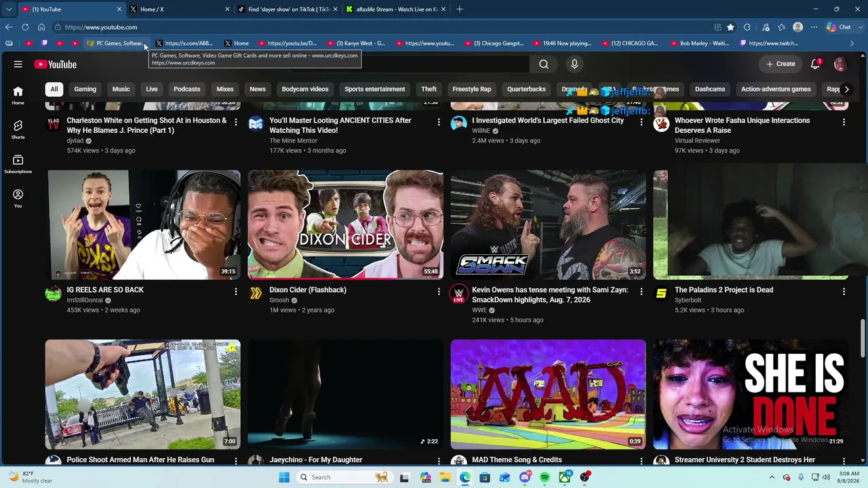
Task: Click the IG REELS ARE SO BACK thumbnail
Action: (x=143, y=225)
